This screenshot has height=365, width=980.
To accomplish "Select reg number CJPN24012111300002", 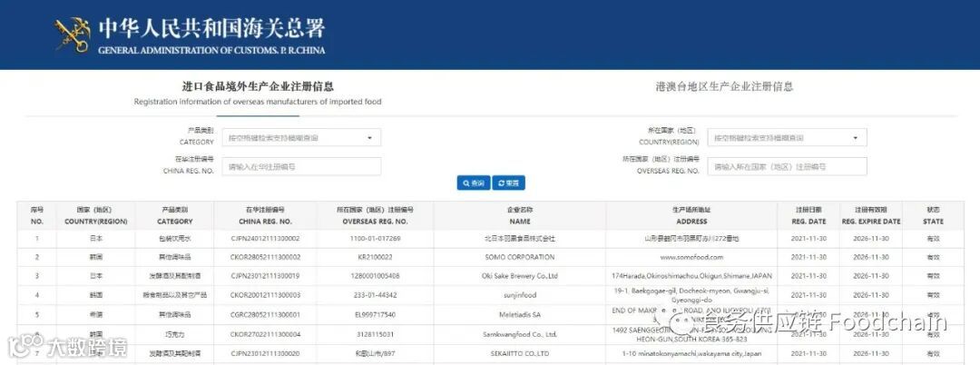I will [266, 238].
